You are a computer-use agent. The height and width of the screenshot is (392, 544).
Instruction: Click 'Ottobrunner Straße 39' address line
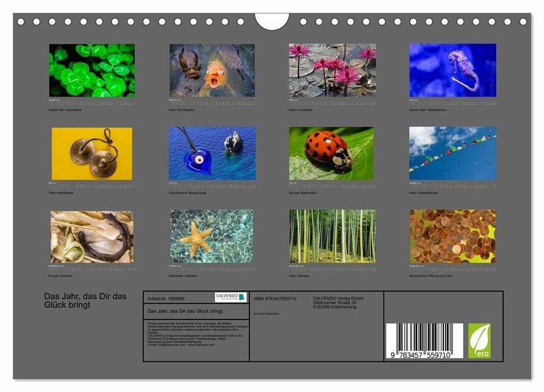[x=335, y=302]
